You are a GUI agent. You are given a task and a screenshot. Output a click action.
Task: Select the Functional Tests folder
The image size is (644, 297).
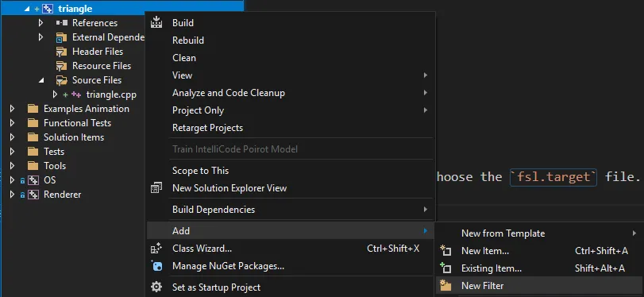[x=77, y=123]
